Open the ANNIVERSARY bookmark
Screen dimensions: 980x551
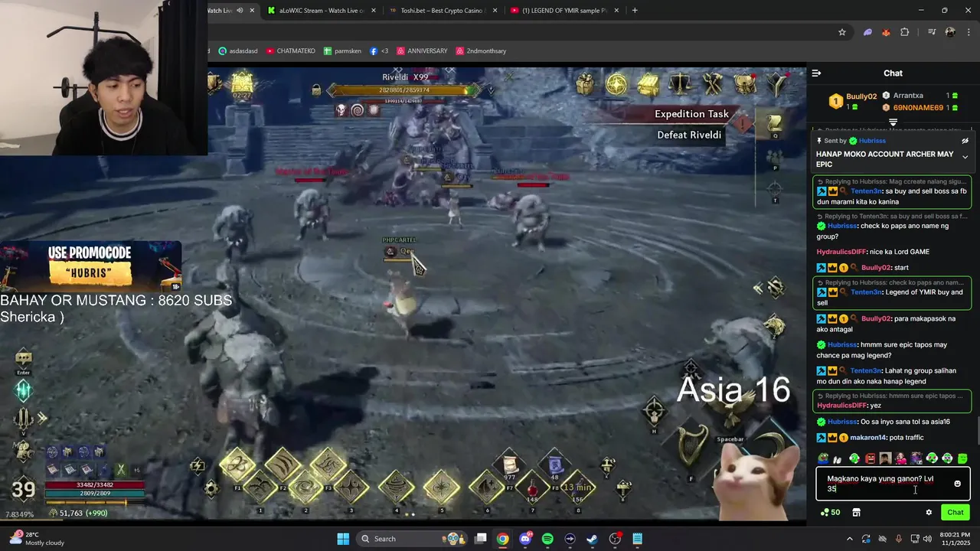pyautogui.click(x=422, y=51)
